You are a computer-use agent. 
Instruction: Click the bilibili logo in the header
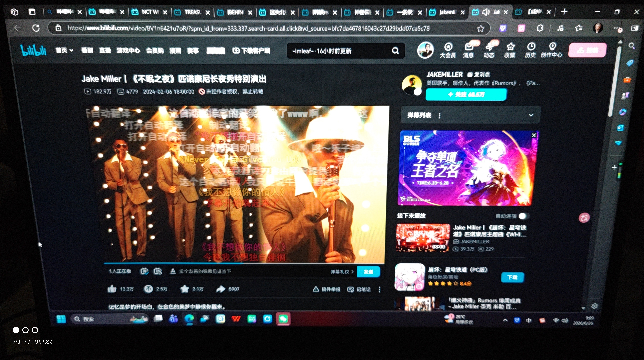pyautogui.click(x=33, y=51)
